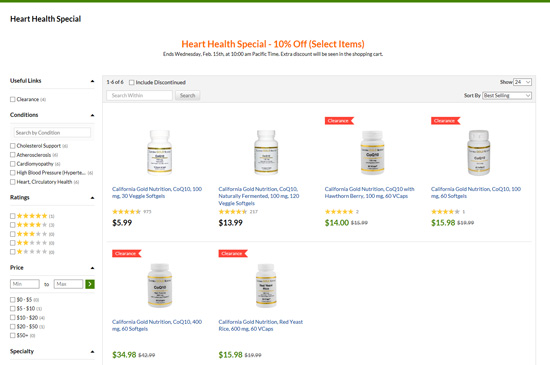The width and height of the screenshot is (550, 365).
Task: Enable the Clearance filter checkbox
Action: 13,100
